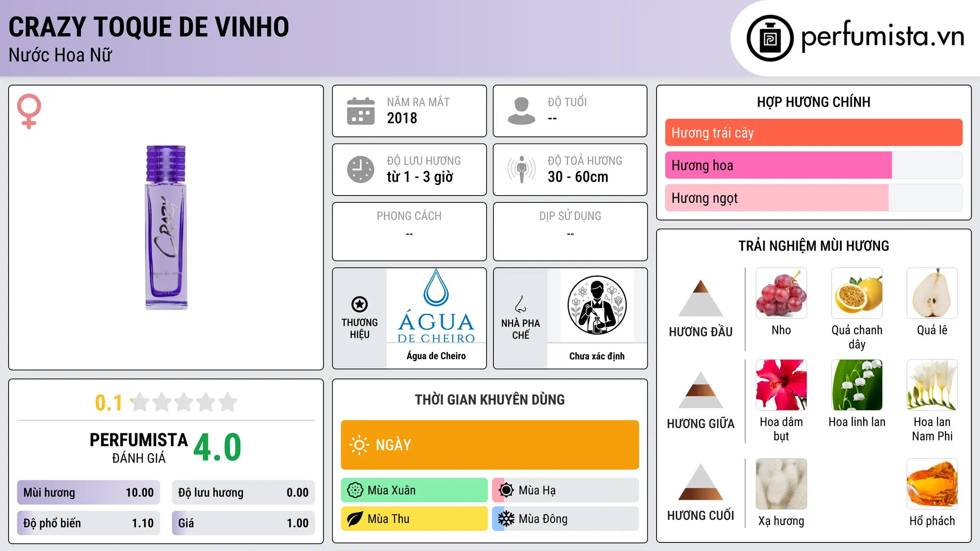Click the nose icon above Nhà pha chế
Viewport: 980px width, 551px height.
coord(521,304)
